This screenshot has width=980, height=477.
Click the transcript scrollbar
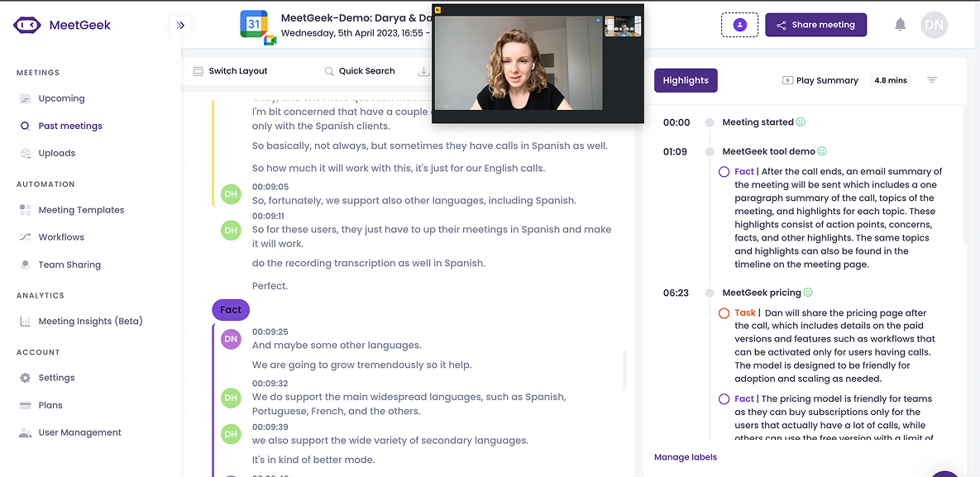pyautogui.click(x=624, y=370)
